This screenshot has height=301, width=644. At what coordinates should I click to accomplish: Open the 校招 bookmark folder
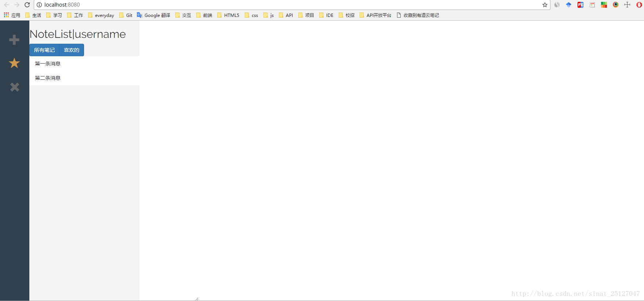pos(346,15)
